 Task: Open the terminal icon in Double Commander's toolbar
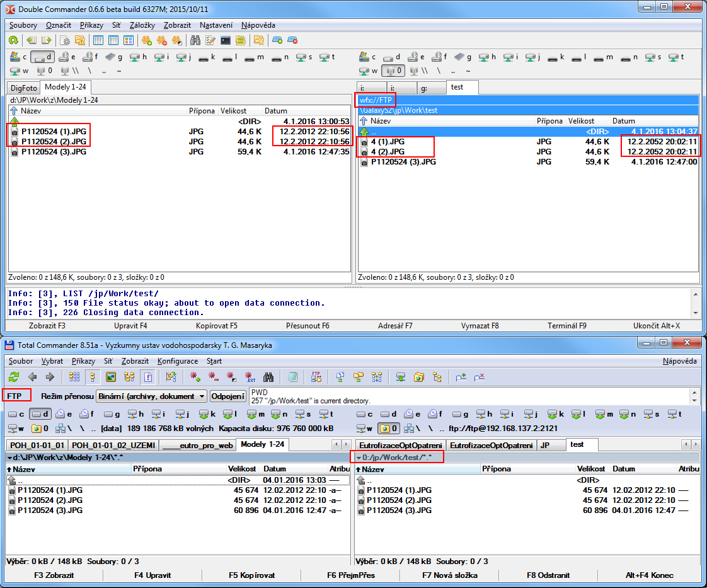(225, 40)
